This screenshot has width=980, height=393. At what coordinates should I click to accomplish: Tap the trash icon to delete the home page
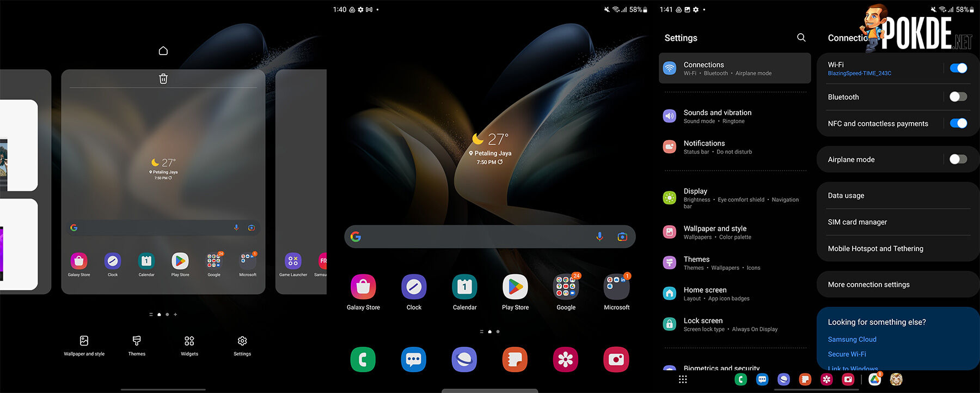pos(163,78)
